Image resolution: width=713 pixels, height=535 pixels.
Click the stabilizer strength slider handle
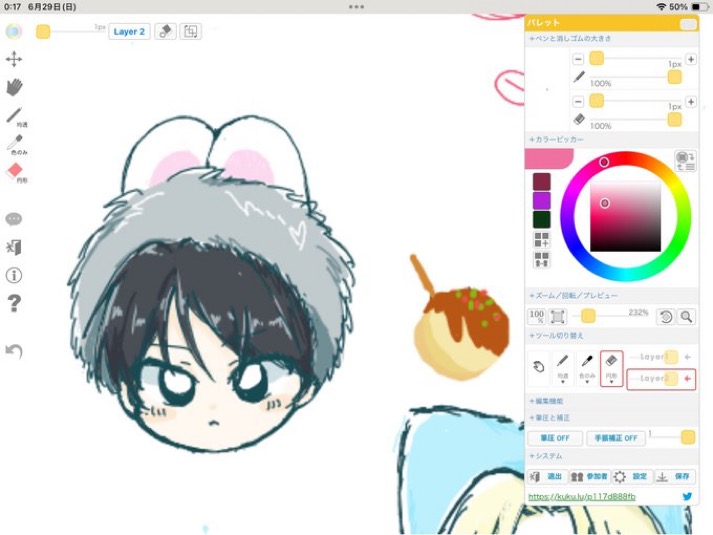pyautogui.click(x=688, y=437)
